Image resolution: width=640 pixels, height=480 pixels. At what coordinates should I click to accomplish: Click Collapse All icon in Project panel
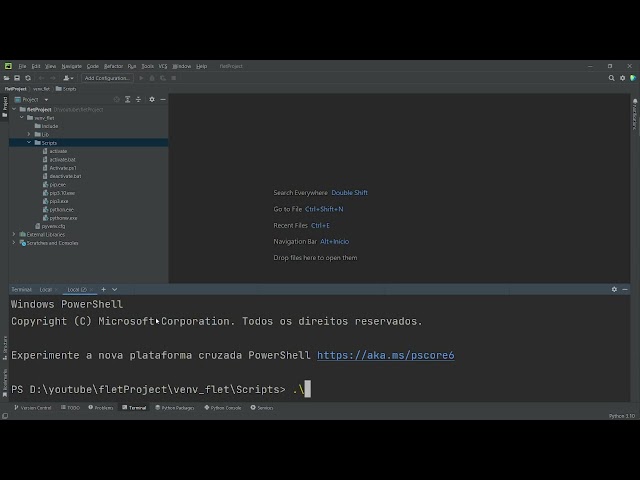click(138, 99)
